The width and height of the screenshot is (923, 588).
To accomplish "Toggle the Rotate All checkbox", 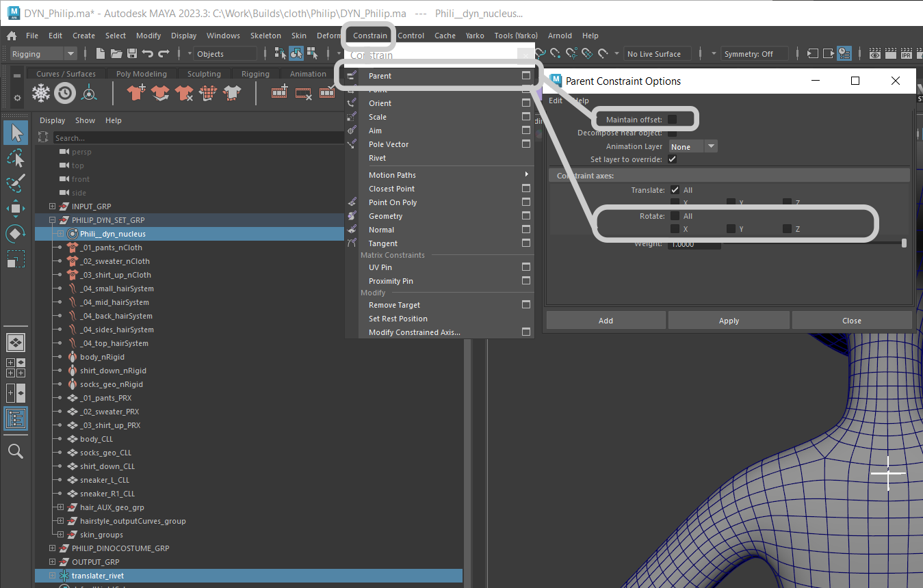I will point(675,216).
